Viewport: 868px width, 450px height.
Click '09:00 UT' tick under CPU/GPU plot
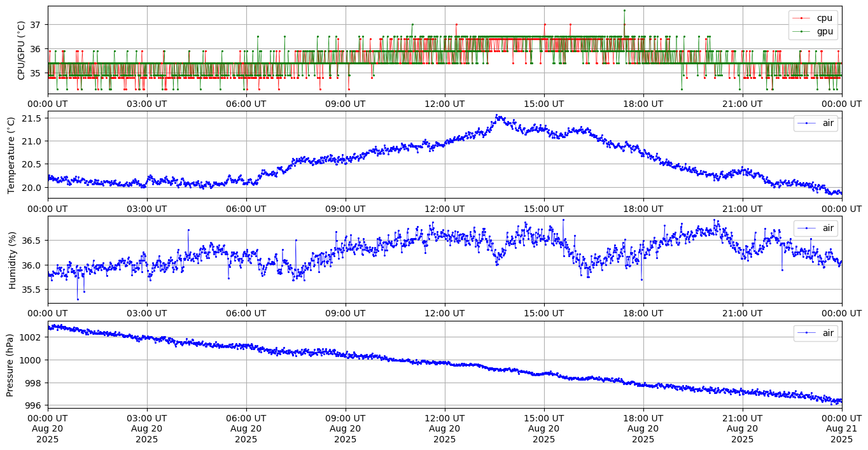click(346, 104)
